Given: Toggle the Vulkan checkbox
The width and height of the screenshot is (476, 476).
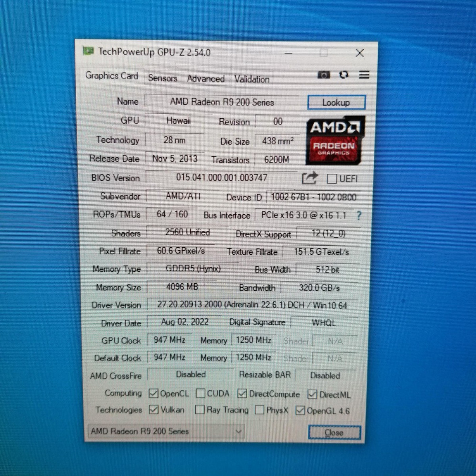Looking at the screenshot, I should coord(154,409).
